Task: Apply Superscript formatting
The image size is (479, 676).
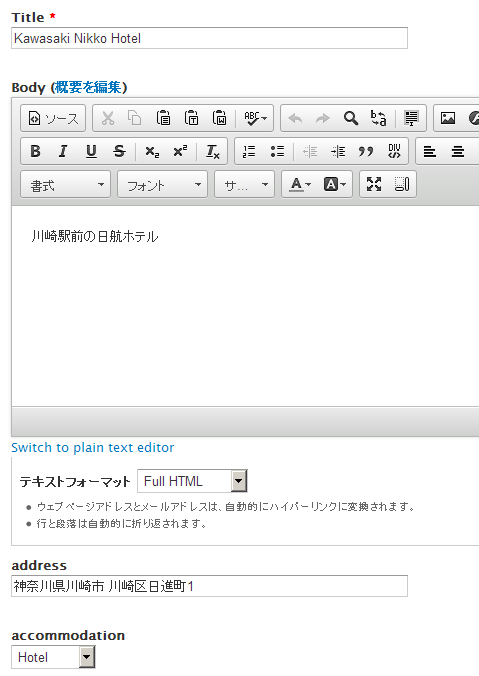Action: click(x=180, y=151)
